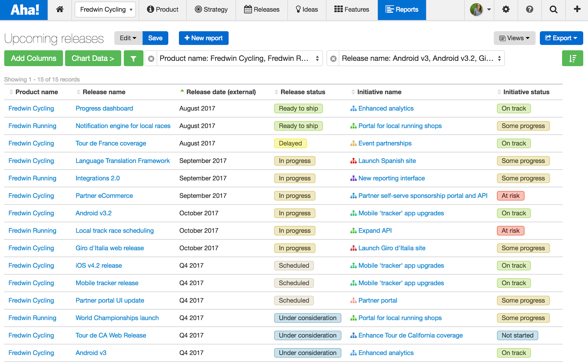Clear the Product name filter with the x icon
588x364 pixels.
151,58
